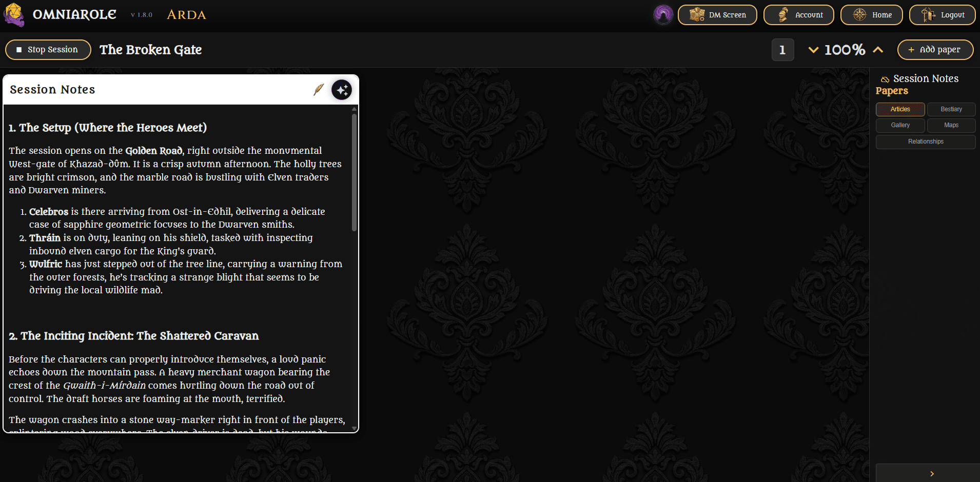Click the OmniaRole dice logo icon
The image size is (980, 482).
(14, 14)
